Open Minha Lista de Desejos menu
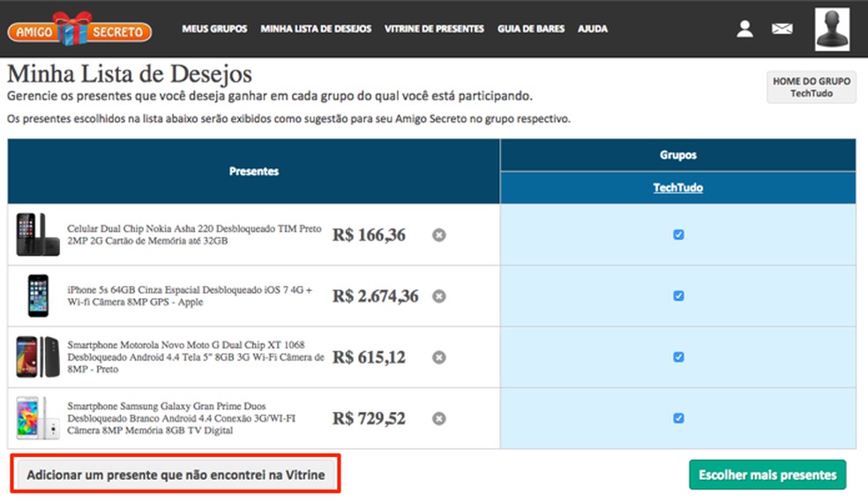This screenshot has width=868, height=502. [x=316, y=29]
